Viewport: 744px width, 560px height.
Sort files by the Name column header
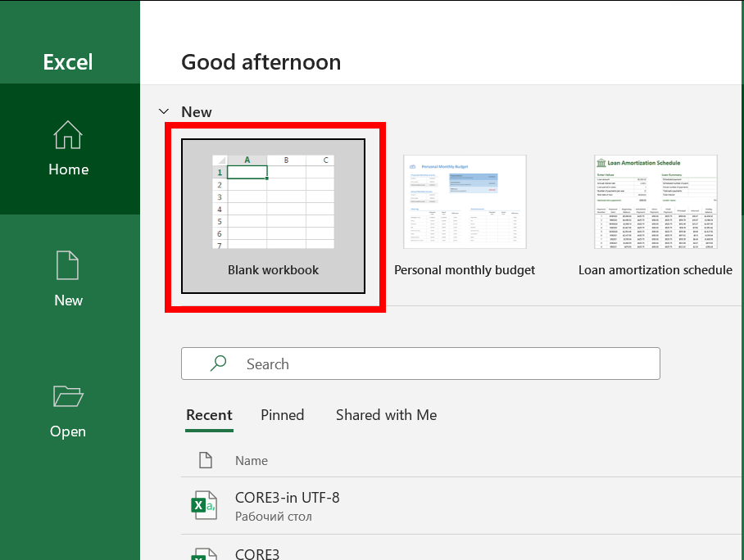tap(252, 460)
